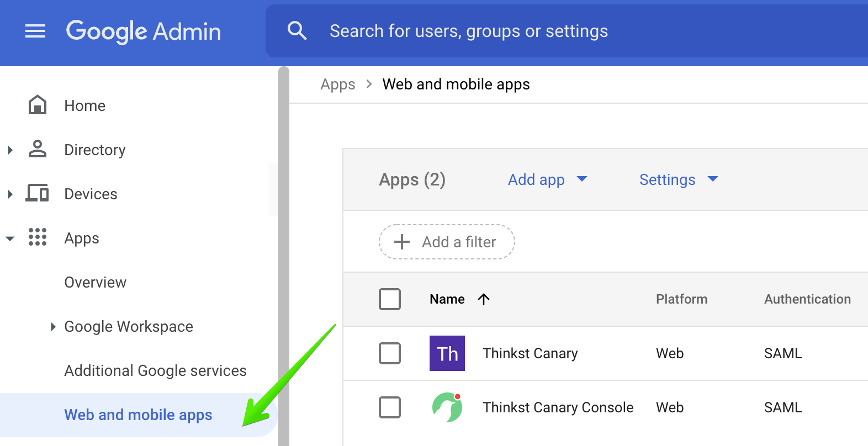Viewport: 868px width, 446px height.
Task: Check the Thinkst Canary Console row checkbox
Action: pos(390,407)
